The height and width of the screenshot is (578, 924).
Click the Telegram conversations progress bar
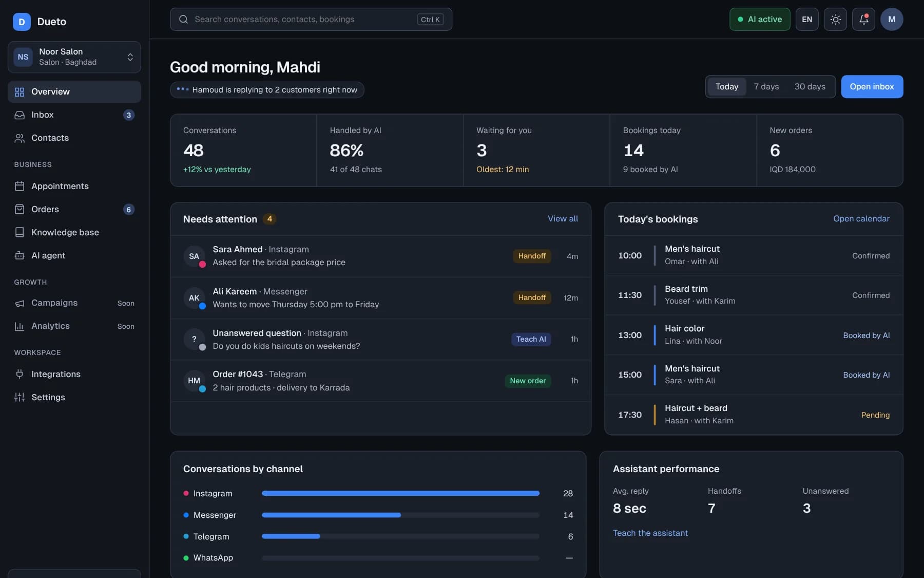400,536
